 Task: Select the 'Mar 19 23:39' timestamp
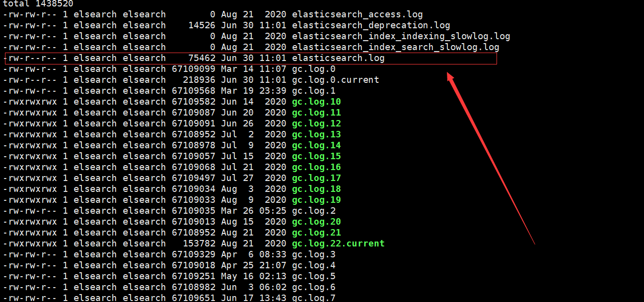coord(254,91)
